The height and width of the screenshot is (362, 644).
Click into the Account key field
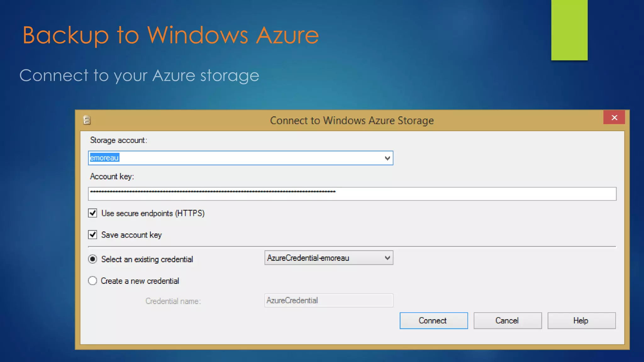click(352, 194)
